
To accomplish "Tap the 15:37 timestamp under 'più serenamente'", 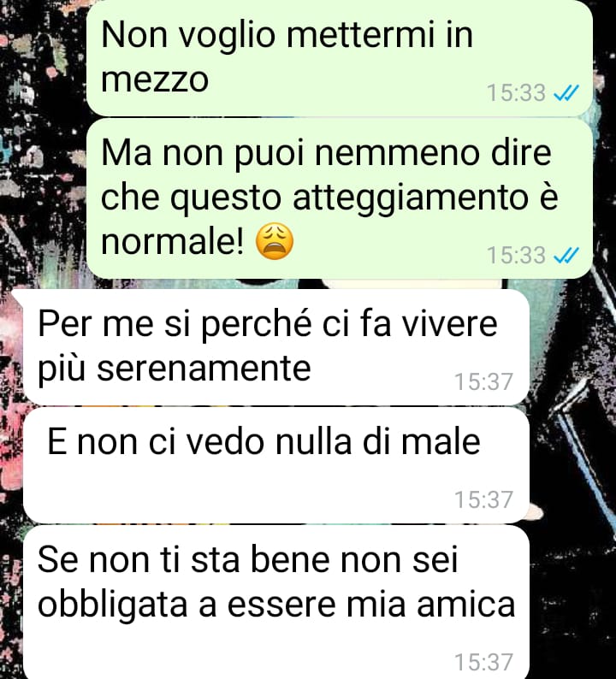I will click(x=483, y=382).
